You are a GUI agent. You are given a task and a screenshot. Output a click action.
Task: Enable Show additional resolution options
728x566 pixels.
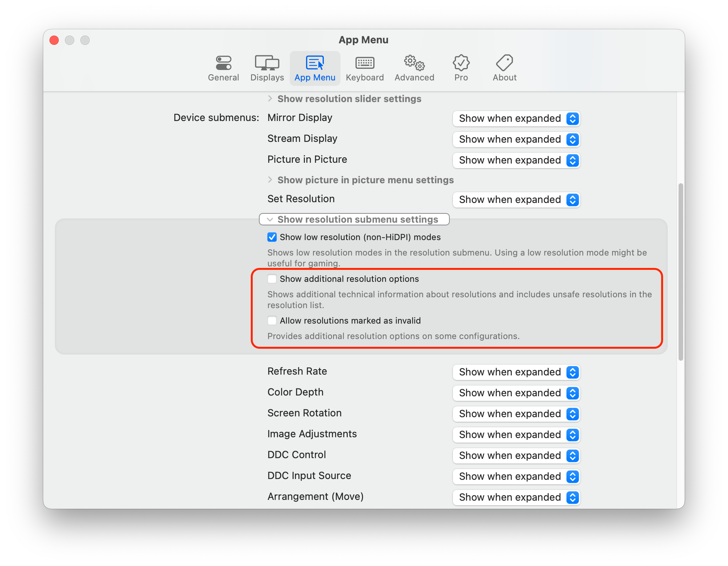point(272,278)
